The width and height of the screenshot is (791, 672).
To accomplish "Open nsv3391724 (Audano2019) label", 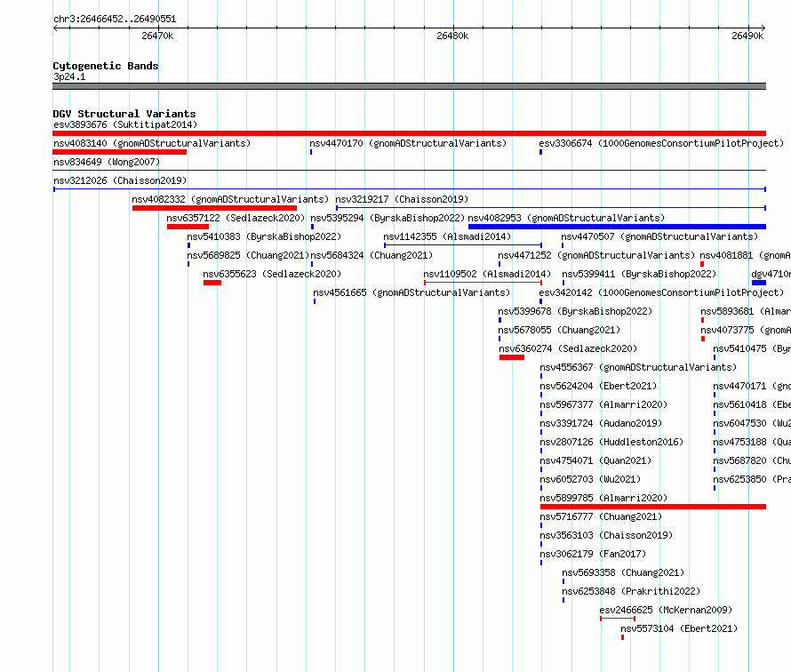I will pos(601,423).
